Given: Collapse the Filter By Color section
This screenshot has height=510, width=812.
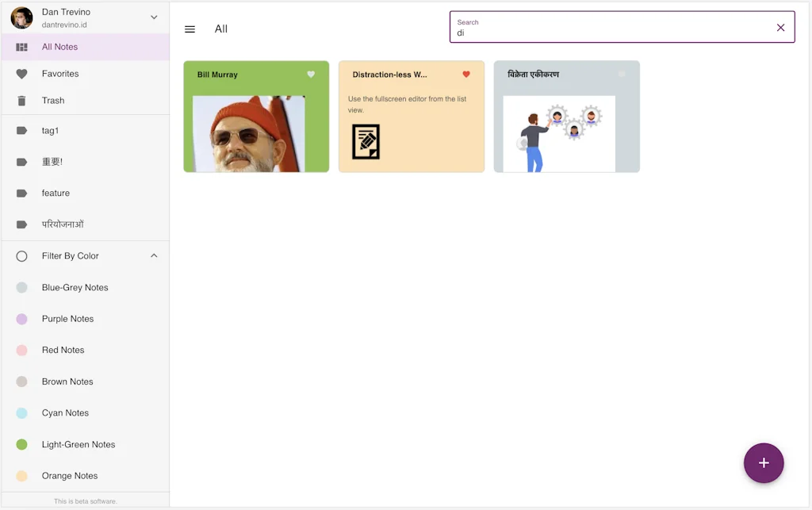Looking at the screenshot, I should [154, 255].
